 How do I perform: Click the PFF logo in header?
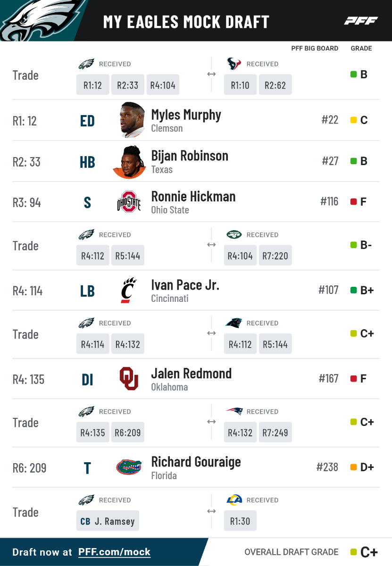(x=361, y=21)
